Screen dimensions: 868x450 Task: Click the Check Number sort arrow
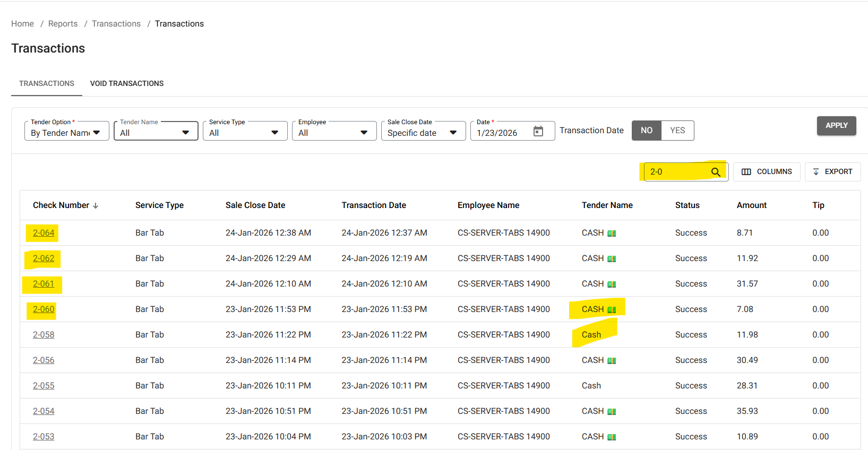[x=96, y=206]
